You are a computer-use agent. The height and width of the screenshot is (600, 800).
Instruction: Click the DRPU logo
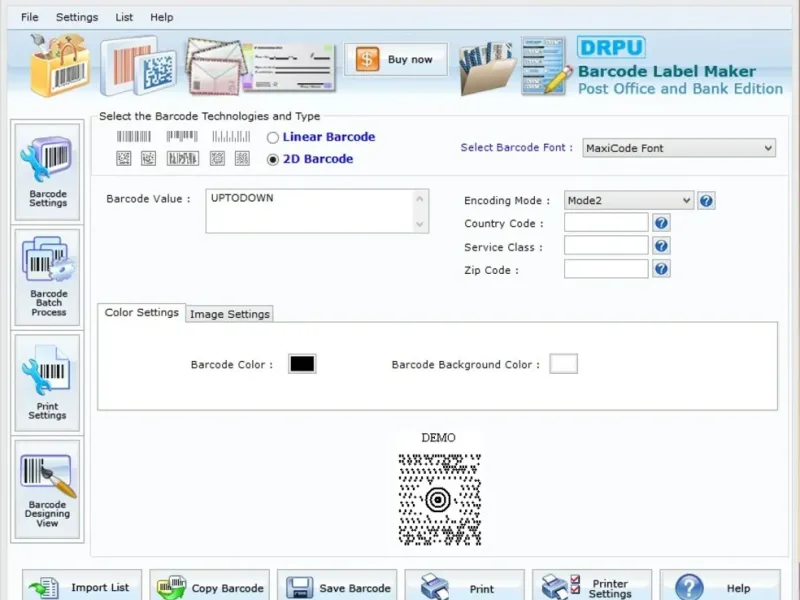point(611,47)
